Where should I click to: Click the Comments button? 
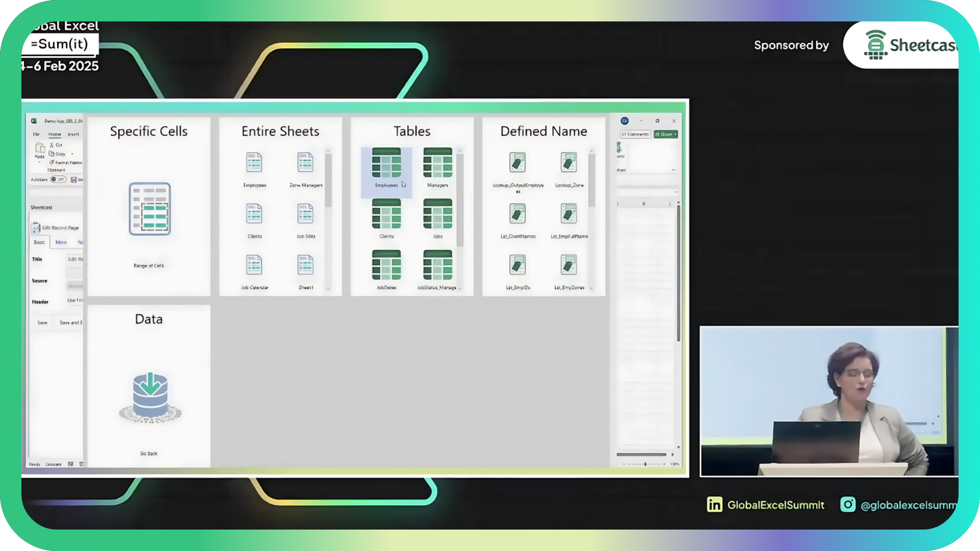click(635, 134)
